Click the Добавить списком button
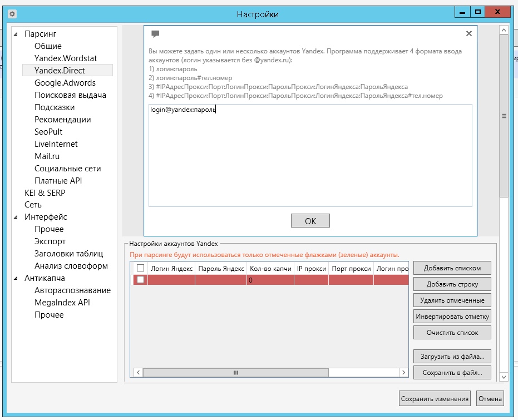This screenshot has width=518, height=420. [x=452, y=268]
